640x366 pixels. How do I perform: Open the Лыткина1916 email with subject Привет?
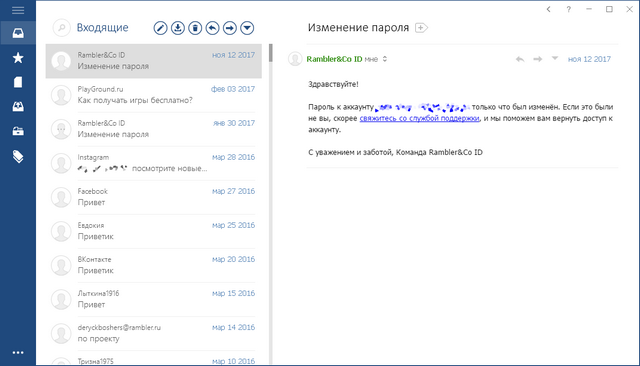coord(153,299)
